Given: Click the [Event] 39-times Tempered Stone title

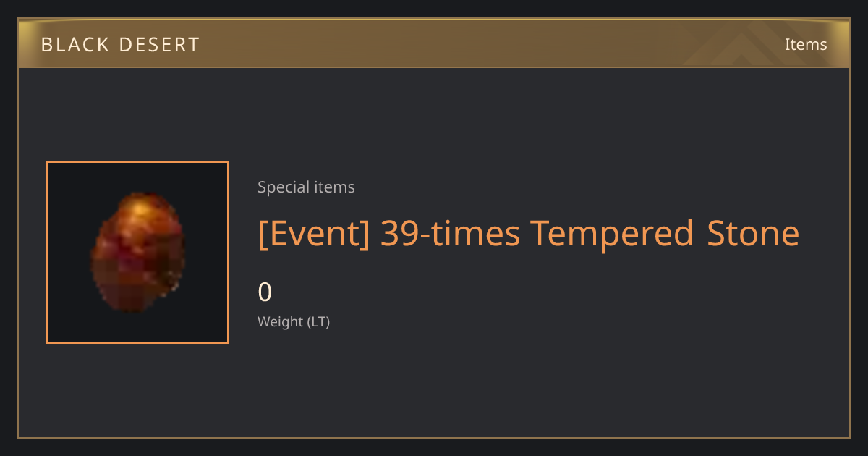Looking at the screenshot, I should pyautogui.click(x=529, y=234).
